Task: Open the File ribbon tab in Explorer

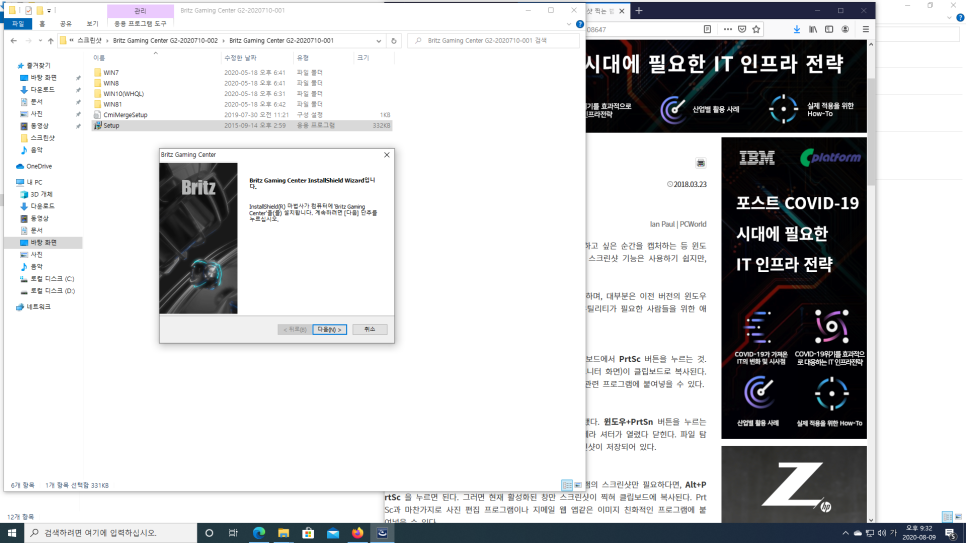Action: [18, 23]
